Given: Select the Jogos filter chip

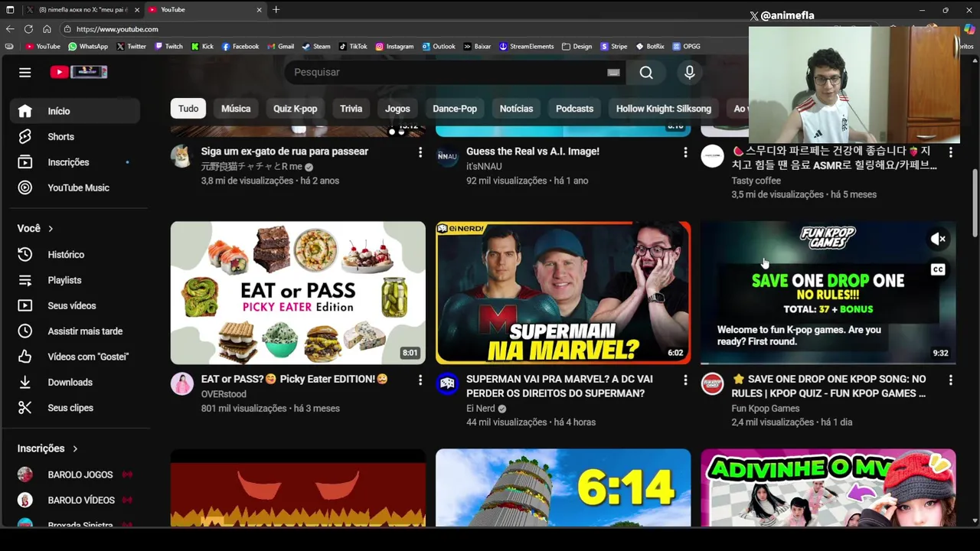Looking at the screenshot, I should click(x=397, y=109).
